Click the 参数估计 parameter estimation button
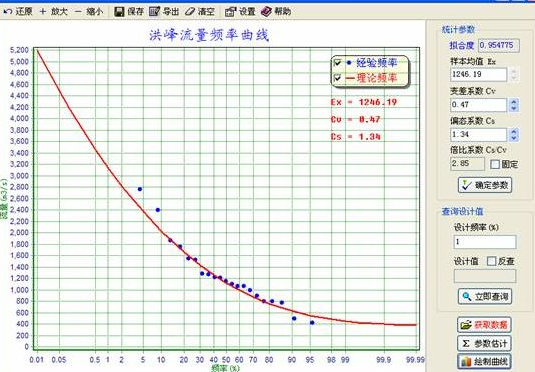 click(484, 343)
